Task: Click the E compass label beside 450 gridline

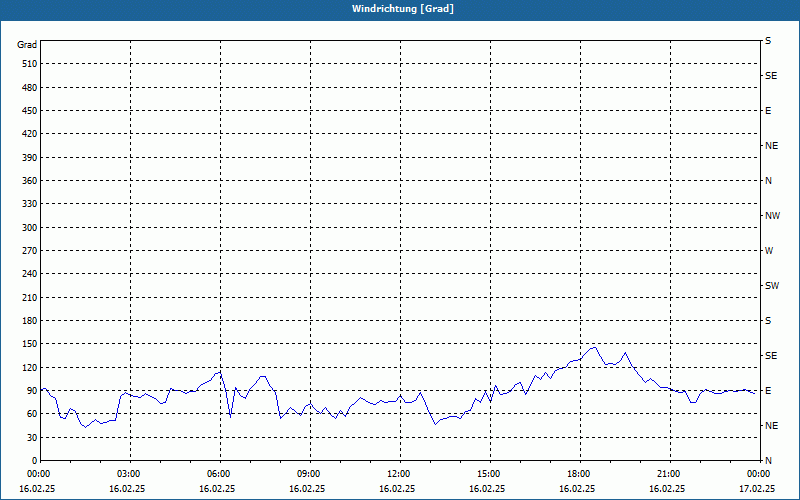Action: click(768, 111)
